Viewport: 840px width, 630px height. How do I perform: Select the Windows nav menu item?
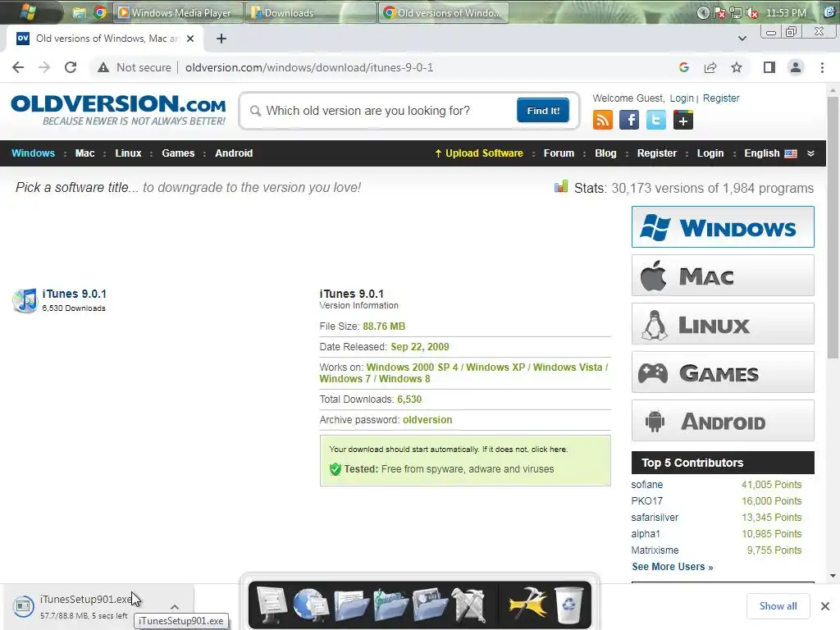point(33,153)
